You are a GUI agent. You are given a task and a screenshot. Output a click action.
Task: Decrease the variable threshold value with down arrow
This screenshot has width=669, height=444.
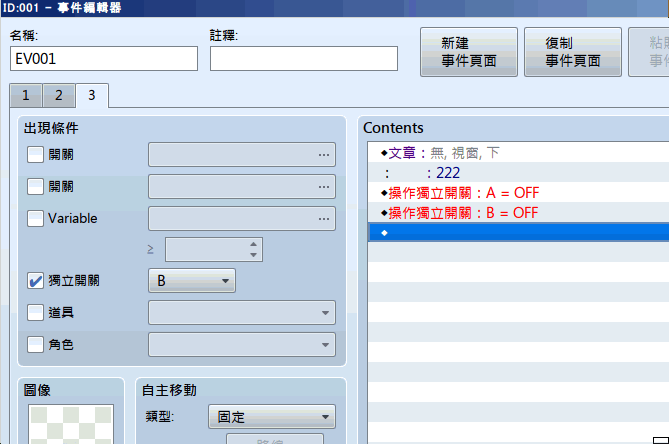tap(253, 255)
